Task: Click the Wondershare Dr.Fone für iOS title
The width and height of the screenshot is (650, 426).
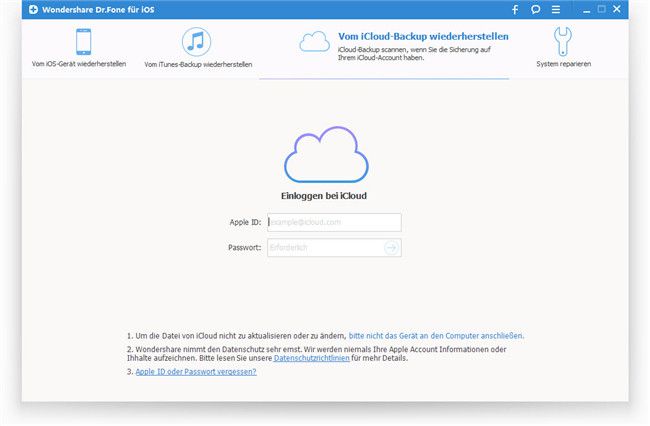Action: (98, 10)
